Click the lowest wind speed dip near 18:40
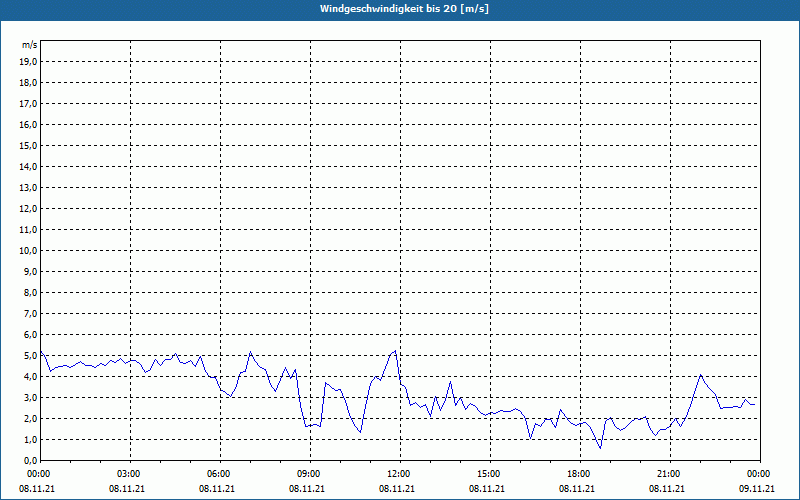800x500 pixels. tap(601, 448)
